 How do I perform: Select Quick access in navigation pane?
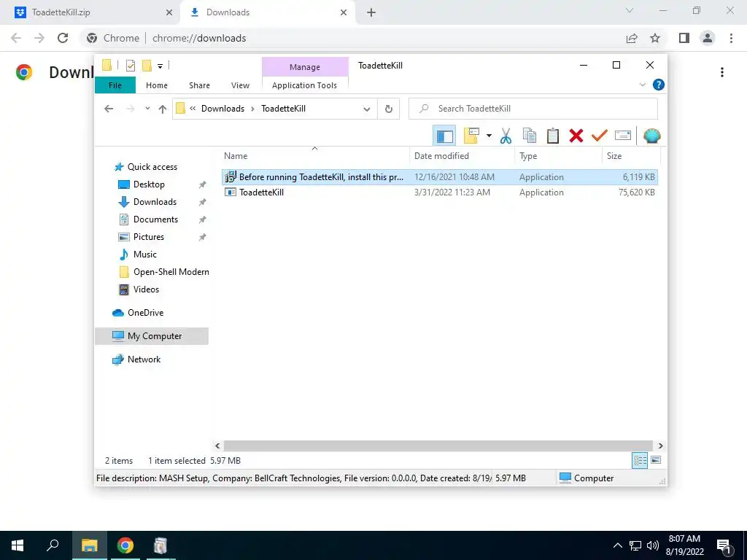point(146,167)
